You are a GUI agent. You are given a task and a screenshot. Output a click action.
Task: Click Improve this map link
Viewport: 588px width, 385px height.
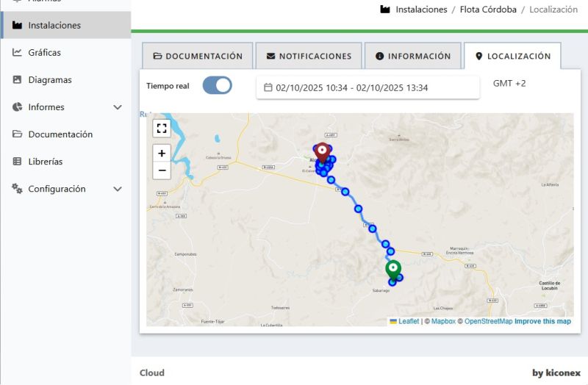(542, 321)
